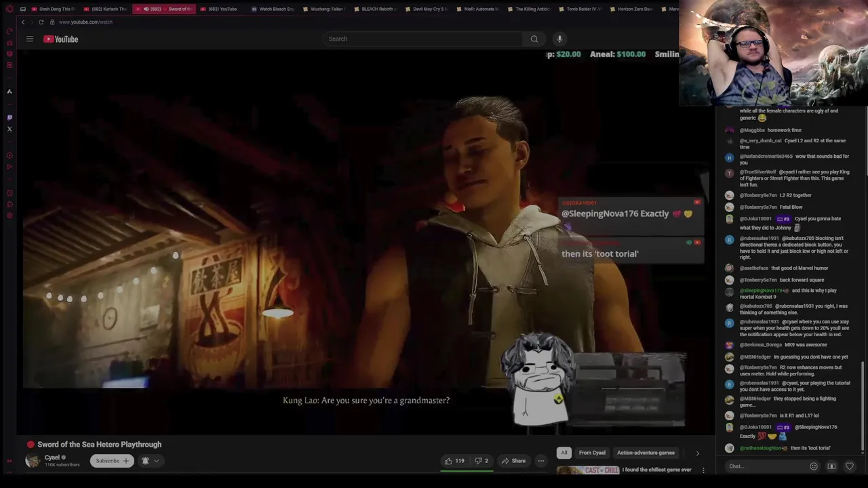
Task: Click the Twitch sidebar icon
Action: point(9,117)
